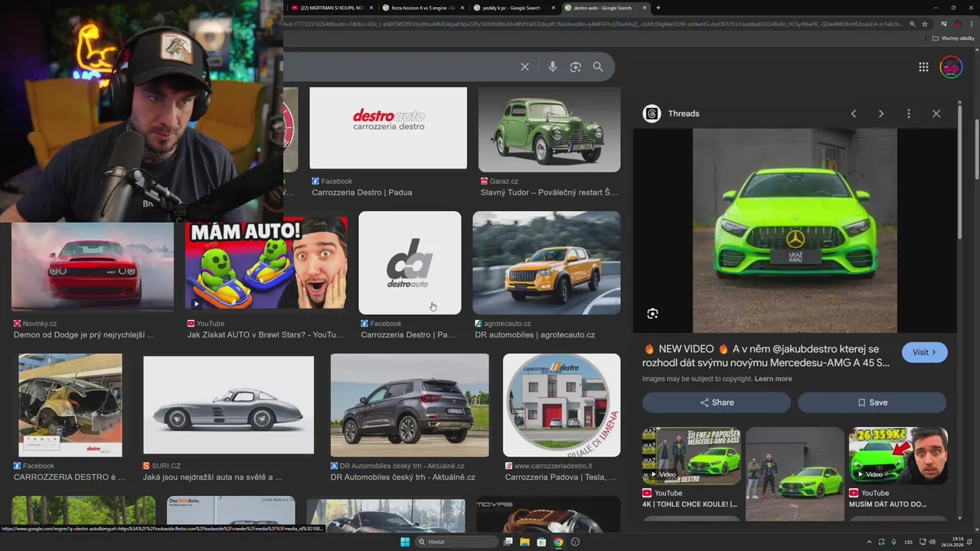Open the 'Všechny záložky' bookmarks folder
Image resolution: width=980 pixels, height=551 pixels.
click(x=952, y=38)
